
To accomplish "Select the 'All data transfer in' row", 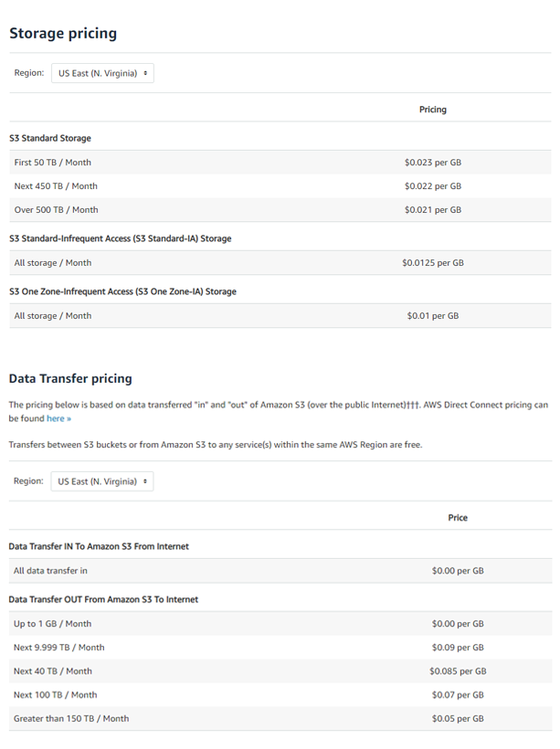I will coord(51,571).
